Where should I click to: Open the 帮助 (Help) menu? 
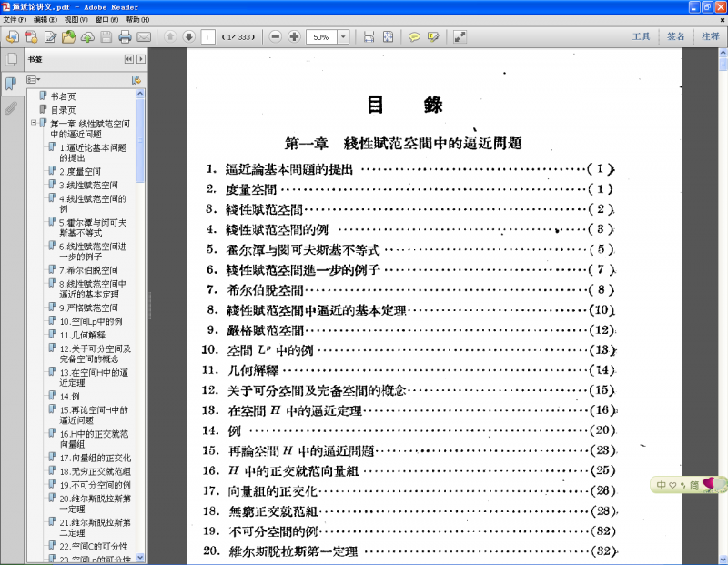coord(138,19)
